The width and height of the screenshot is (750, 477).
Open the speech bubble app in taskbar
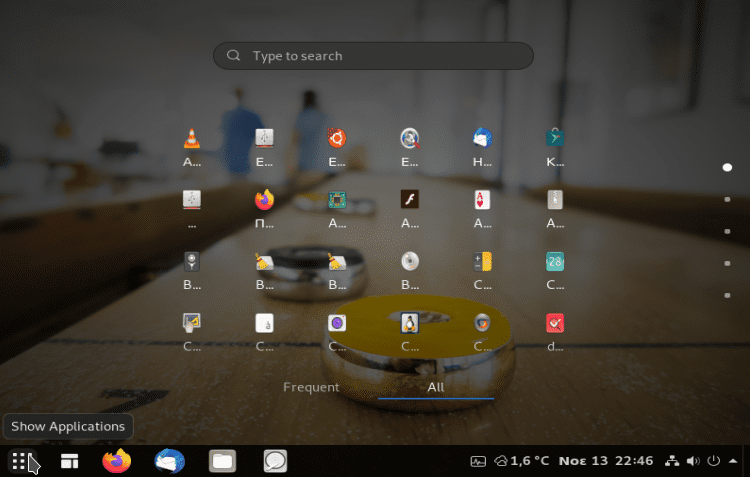[x=275, y=461]
